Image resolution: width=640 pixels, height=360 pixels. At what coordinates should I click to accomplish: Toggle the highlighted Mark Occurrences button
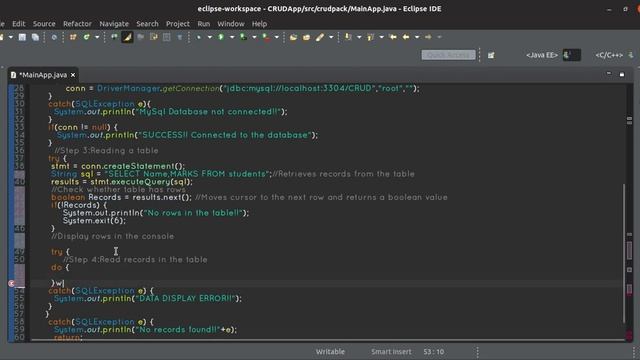(x=127, y=37)
